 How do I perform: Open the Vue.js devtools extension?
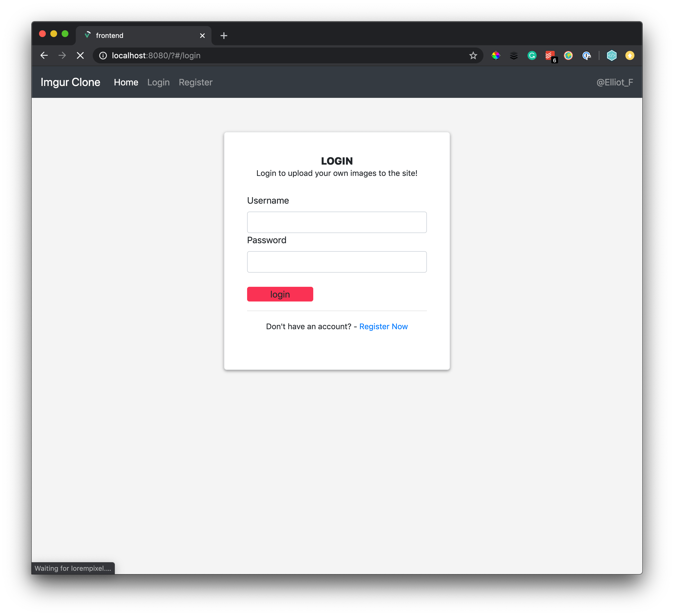click(612, 55)
